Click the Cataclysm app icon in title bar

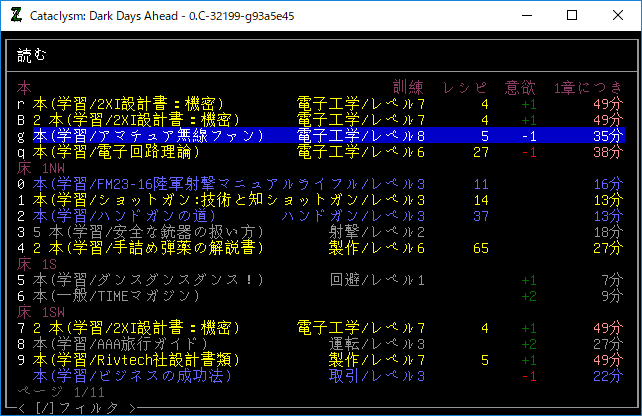point(15,16)
